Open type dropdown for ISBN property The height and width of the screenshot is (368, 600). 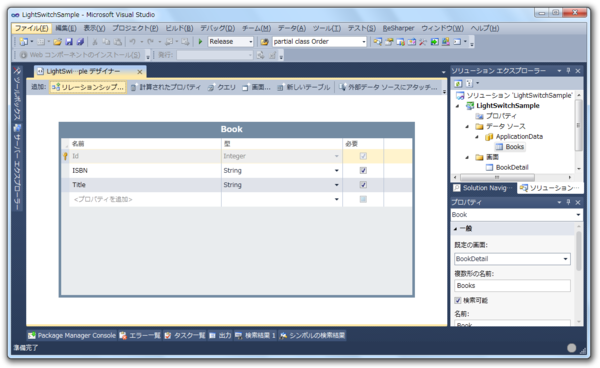(x=337, y=171)
